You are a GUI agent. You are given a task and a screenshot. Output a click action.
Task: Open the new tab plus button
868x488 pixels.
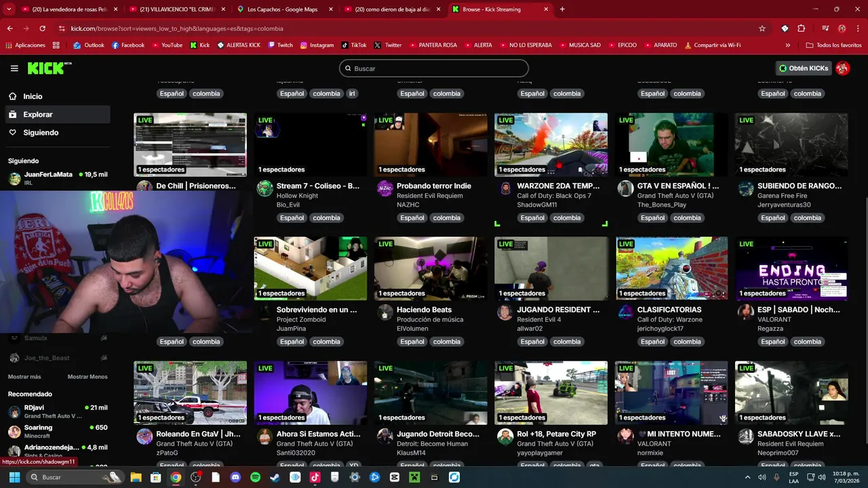pyautogui.click(x=562, y=9)
